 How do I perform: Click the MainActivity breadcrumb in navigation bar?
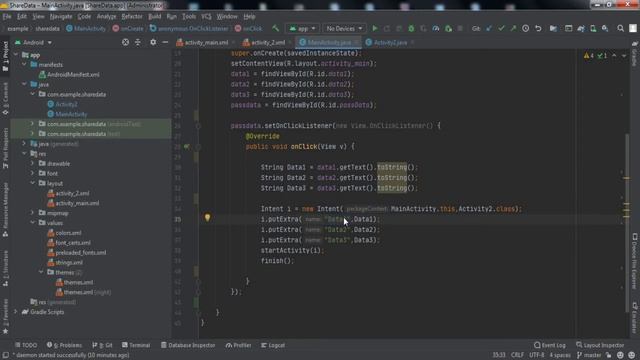(86, 29)
